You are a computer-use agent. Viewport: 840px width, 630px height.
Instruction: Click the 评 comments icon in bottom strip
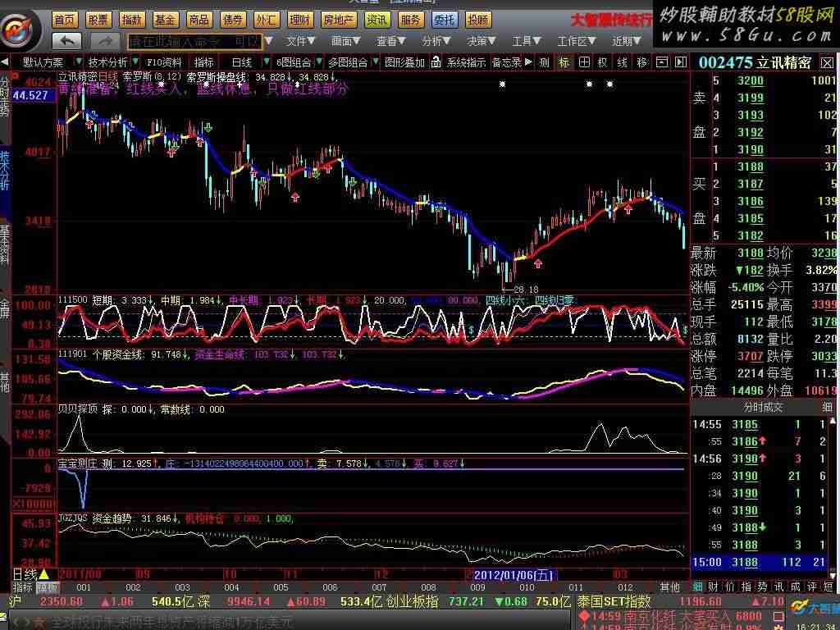point(812,587)
